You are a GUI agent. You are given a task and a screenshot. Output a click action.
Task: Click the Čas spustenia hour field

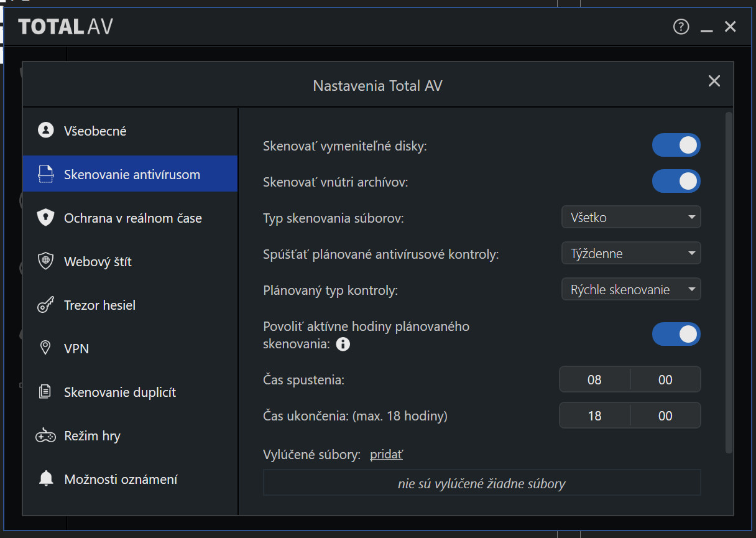[594, 379]
